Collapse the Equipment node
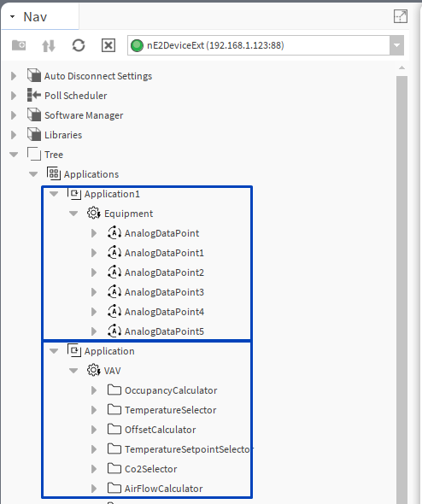This screenshot has height=504, width=422. coord(73,214)
